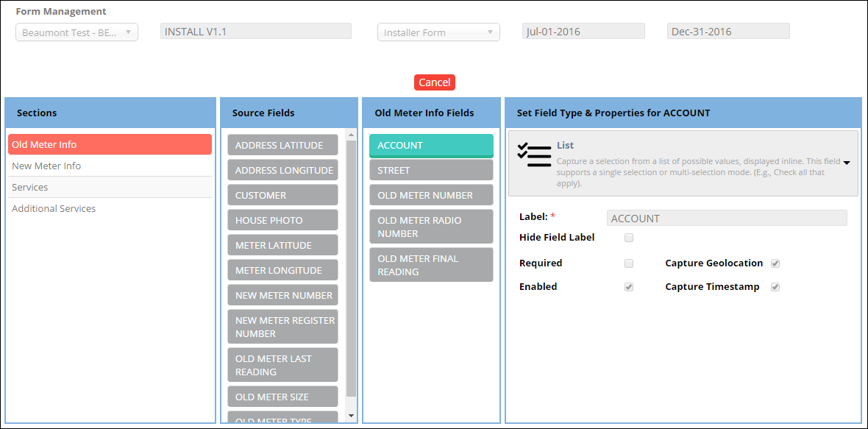Open the Additional Services section
The height and width of the screenshot is (429, 868).
point(54,209)
